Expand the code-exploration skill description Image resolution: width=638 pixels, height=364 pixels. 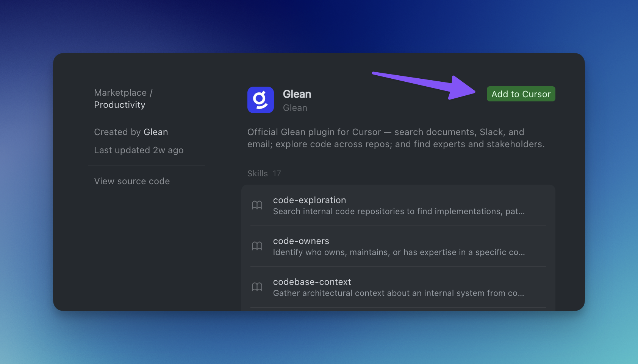point(399,211)
